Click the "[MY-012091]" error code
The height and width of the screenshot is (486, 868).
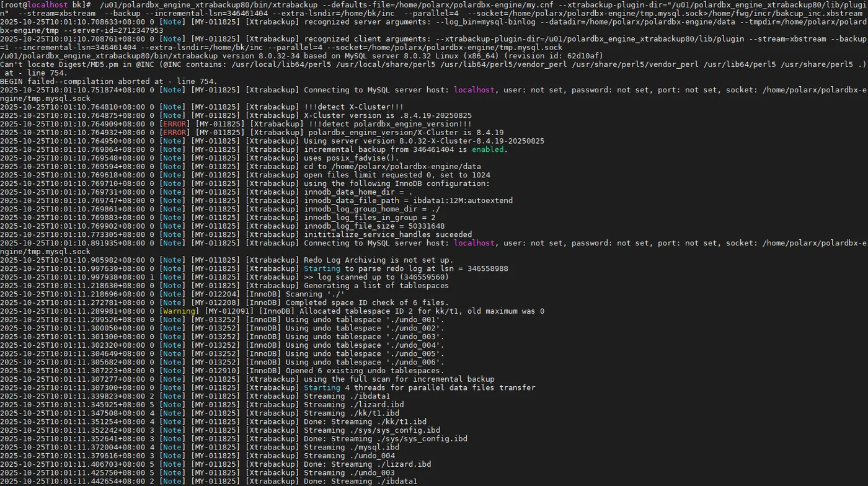point(229,311)
